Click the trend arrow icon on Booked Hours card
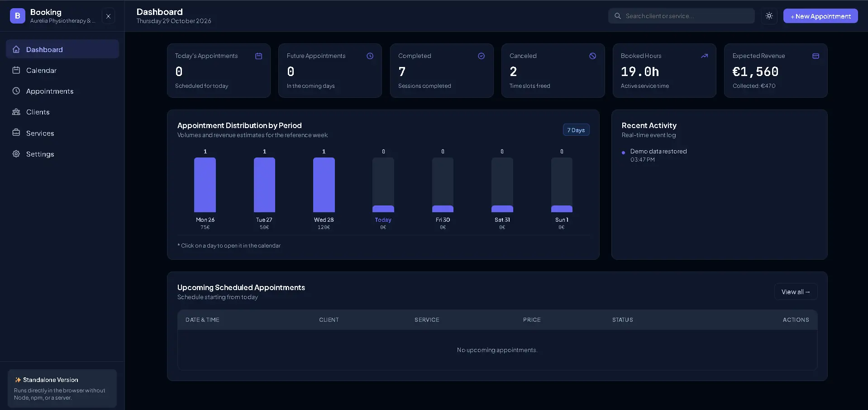Screen dimensions: 868x410 [705, 56]
